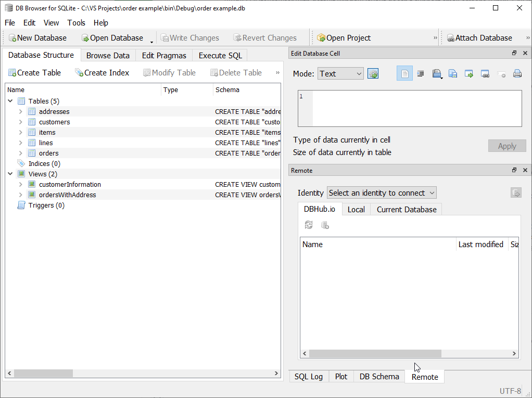The width and height of the screenshot is (532, 398).
Task: Switch to the Browse Data tab
Action: pos(108,55)
